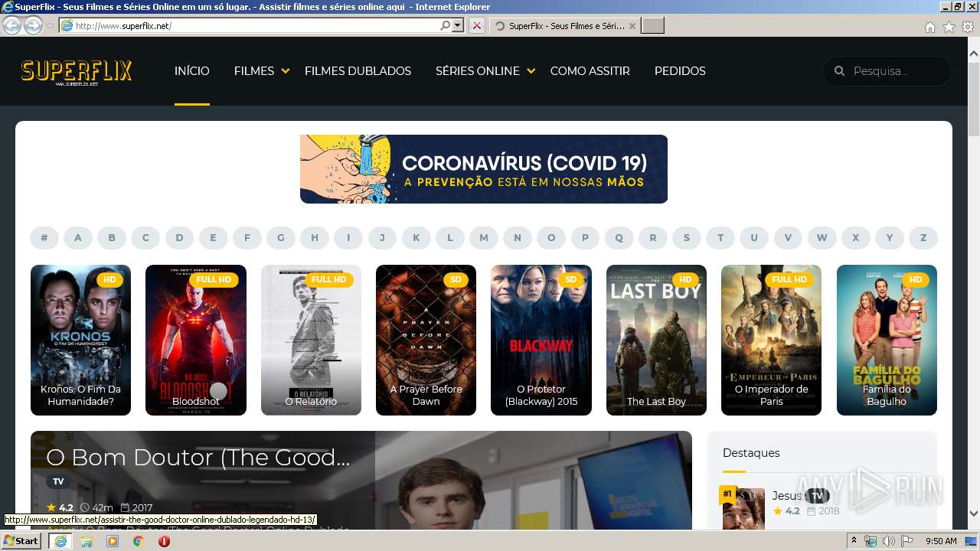Expand the FILMES dropdown chevron
This screenshot has width=980, height=551.
click(285, 71)
